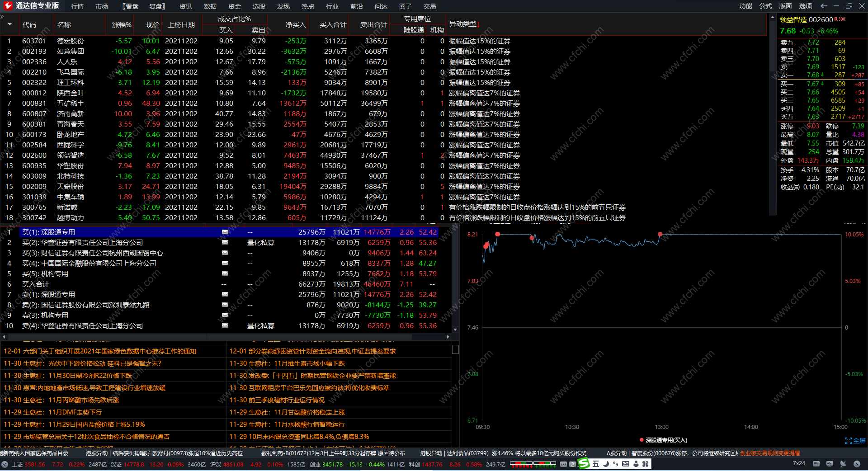The width and height of the screenshot is (868, 471).
Task: Click the back arrow in the title bar
Action: click(x=824, y=6)
